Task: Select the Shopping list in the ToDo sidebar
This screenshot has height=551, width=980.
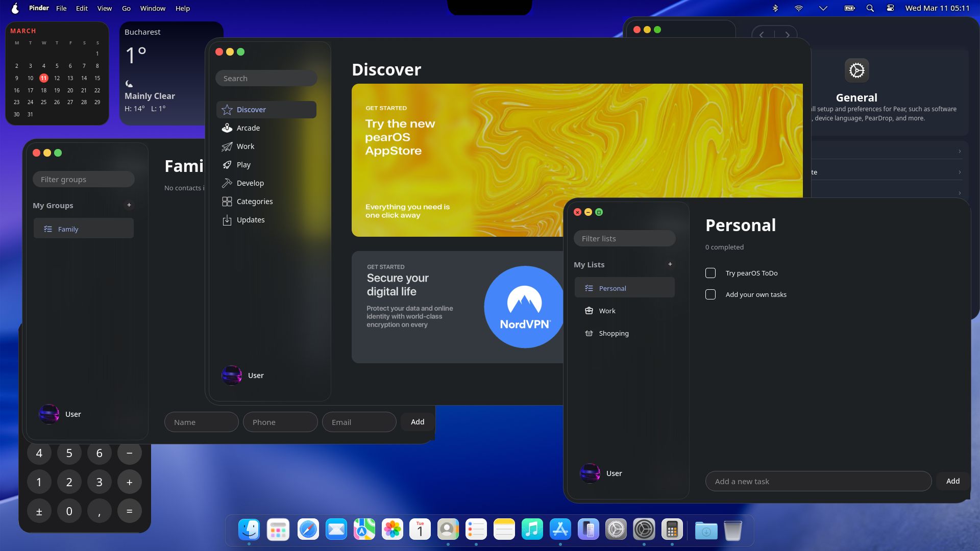Action: pos(614,333)
